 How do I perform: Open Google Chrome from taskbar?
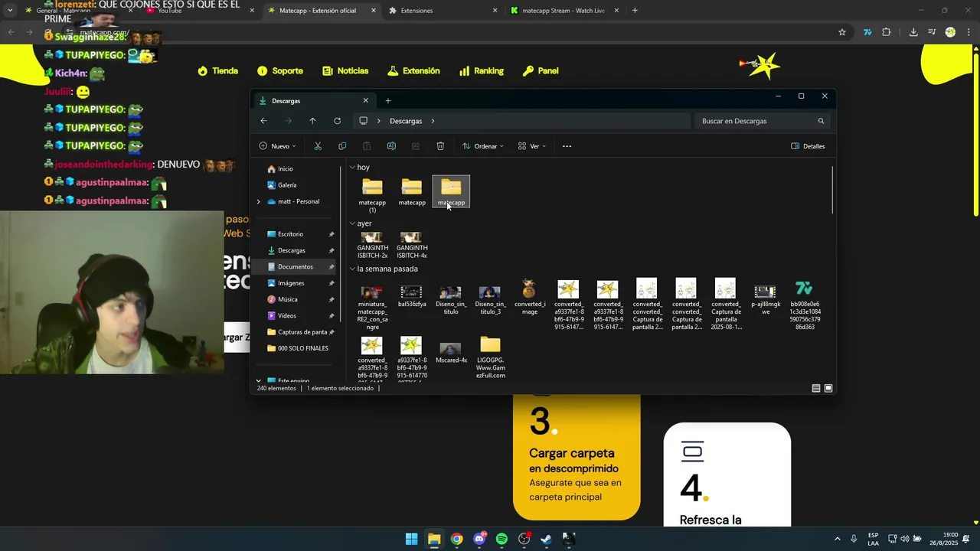click(x=456, y=539)
